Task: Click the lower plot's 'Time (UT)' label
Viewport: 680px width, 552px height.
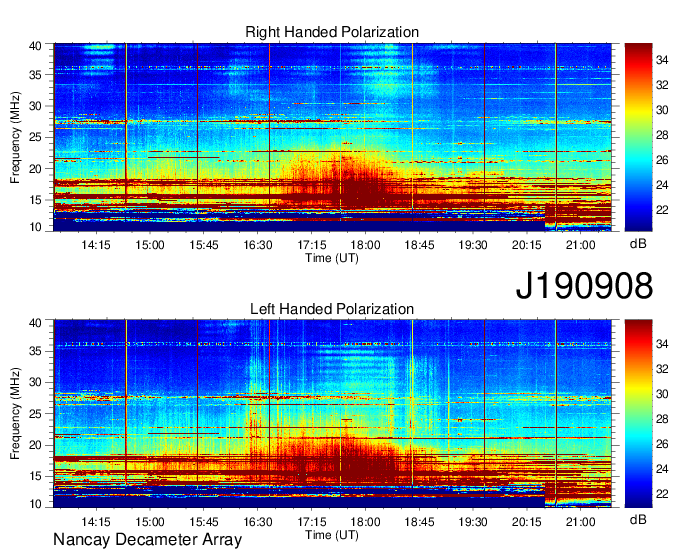Action: 332,535
